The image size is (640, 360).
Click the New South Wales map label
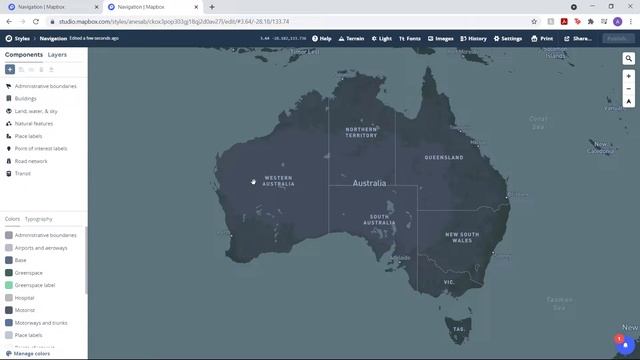(x=462, y=238)
